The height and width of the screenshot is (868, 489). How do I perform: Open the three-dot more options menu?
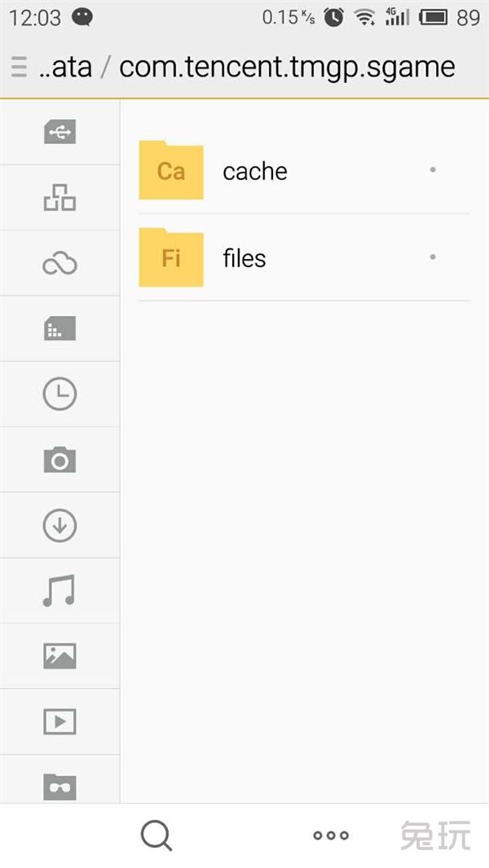(331, 835)
